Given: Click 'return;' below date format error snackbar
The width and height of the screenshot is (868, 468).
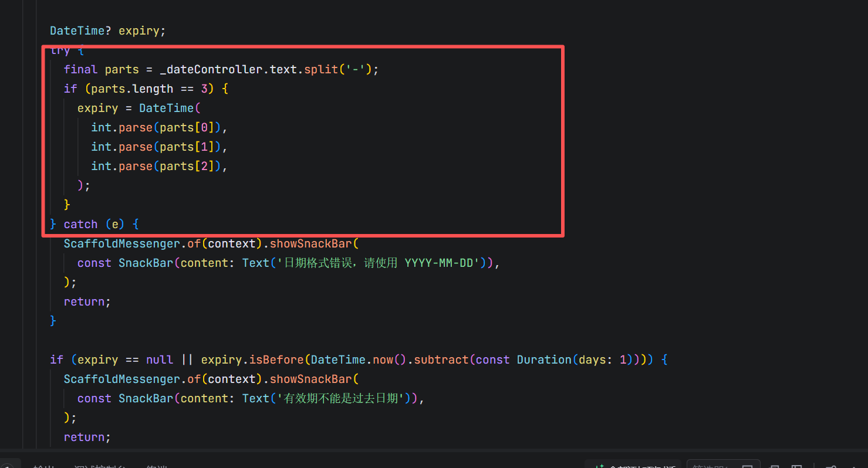Looking at the screenshot, I should 87,301.
